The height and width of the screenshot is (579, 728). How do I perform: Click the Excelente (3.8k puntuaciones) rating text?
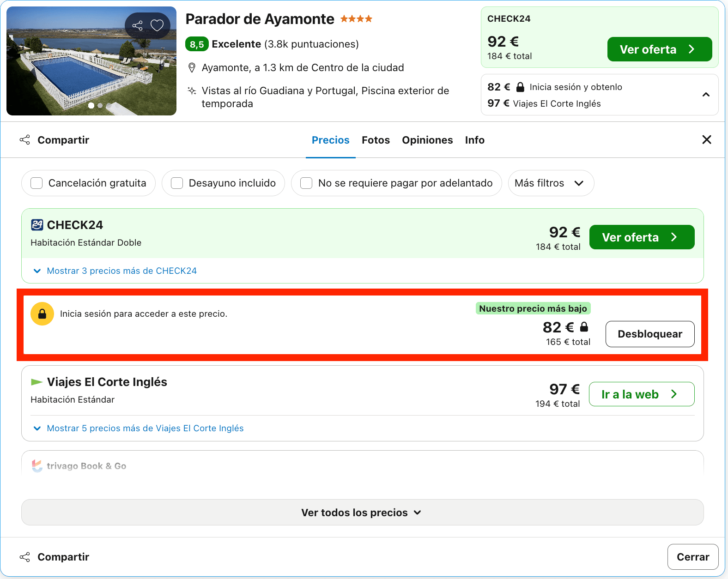coord(285,44)
